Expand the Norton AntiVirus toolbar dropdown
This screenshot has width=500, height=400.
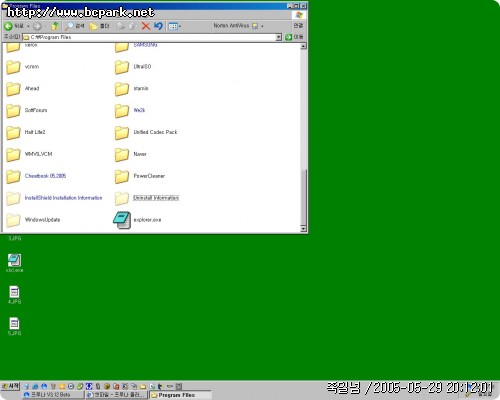262,26
